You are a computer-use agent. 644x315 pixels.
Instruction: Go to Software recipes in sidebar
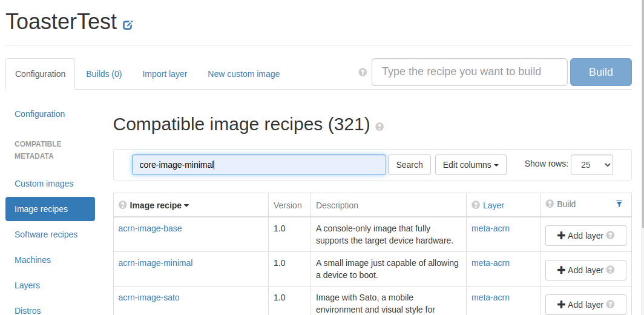tap(46, 234)
